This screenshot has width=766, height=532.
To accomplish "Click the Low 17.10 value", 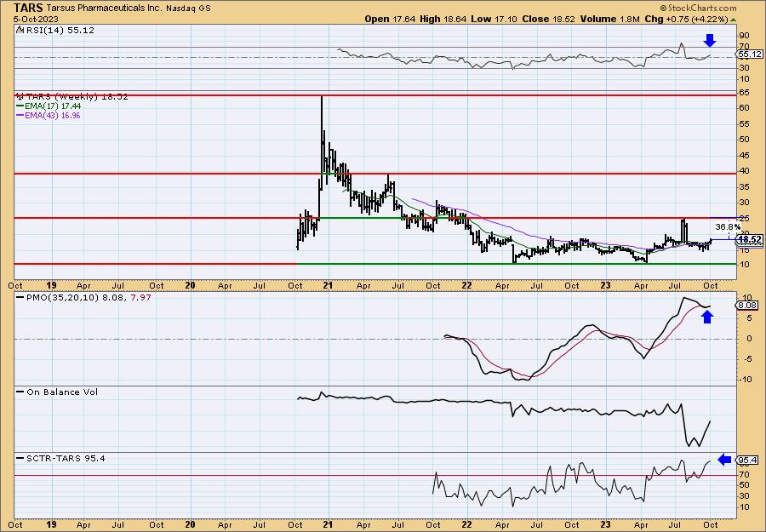I will point(494,19).
